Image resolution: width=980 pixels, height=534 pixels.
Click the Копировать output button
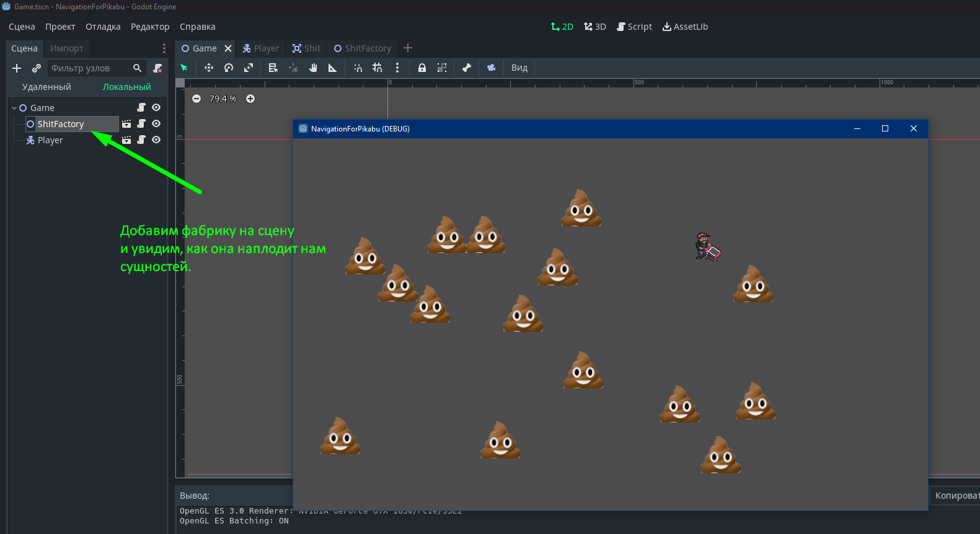point(956,496)
